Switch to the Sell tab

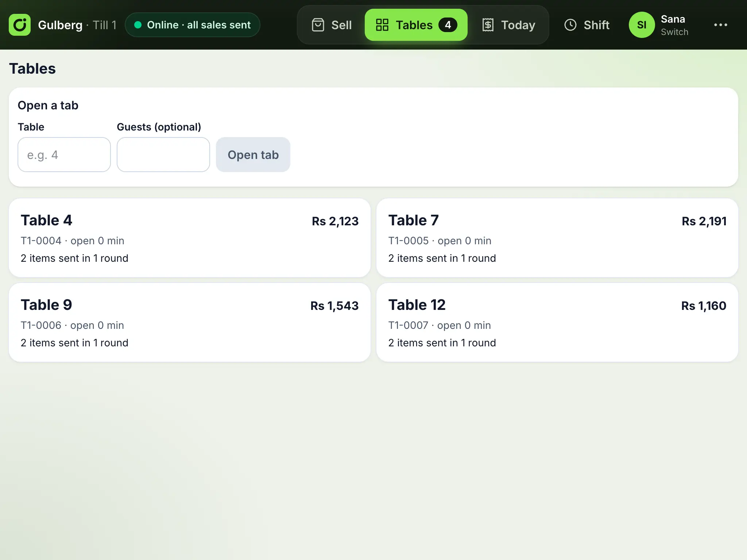coord(331,25)
